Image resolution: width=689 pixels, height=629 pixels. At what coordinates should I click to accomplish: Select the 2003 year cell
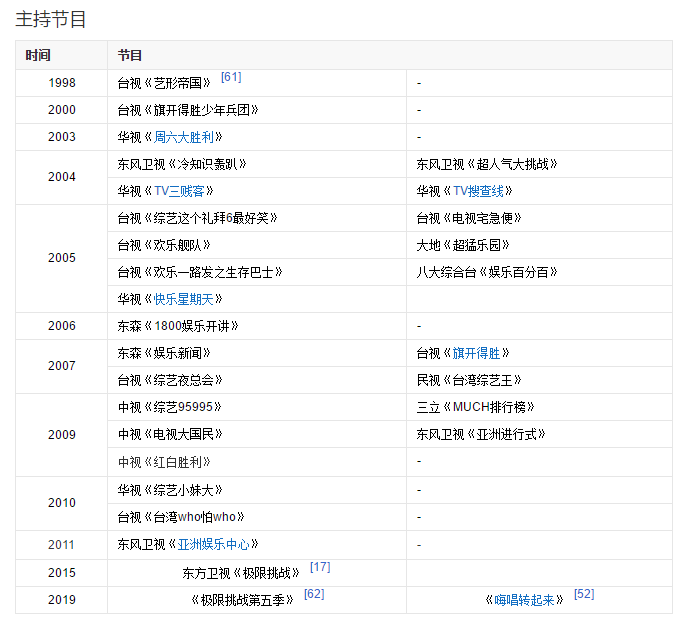pyautogui.click(x=62, y=137)
